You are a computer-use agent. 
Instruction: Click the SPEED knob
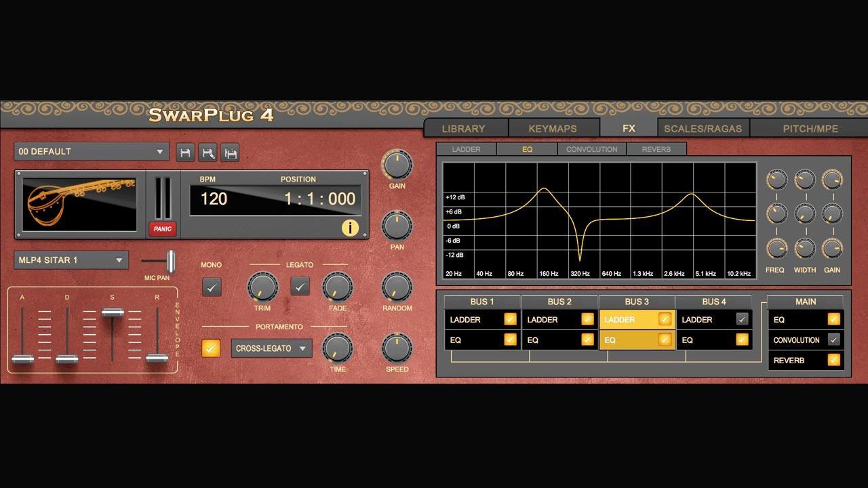click(x=397, y=348)
